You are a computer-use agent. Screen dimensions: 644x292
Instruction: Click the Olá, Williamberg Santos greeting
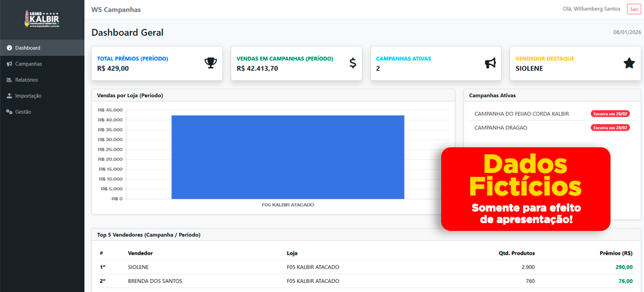point(591,9)
